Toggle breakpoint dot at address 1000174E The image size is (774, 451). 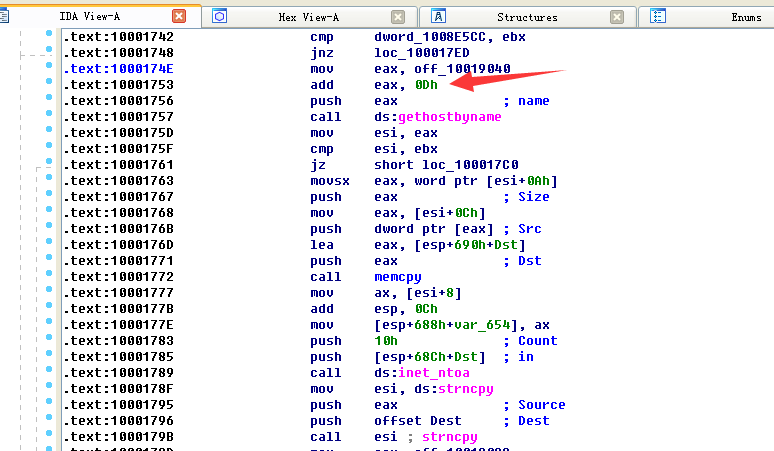point(49,65)
